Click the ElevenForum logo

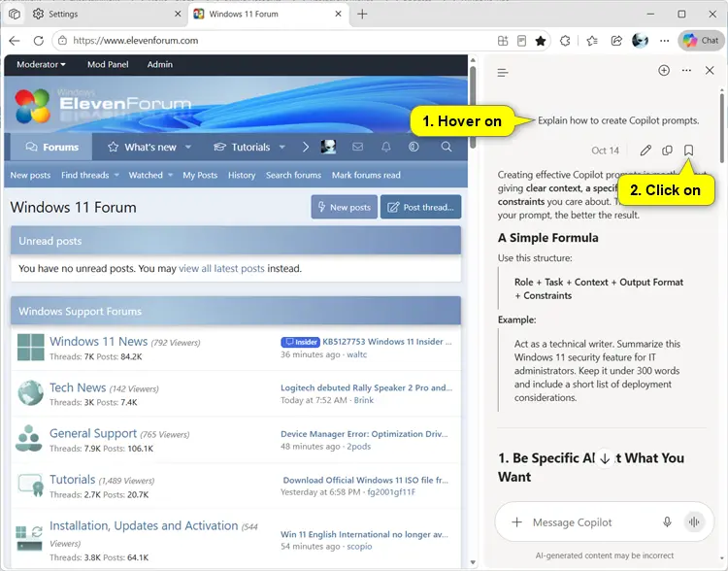coord(103,106)
